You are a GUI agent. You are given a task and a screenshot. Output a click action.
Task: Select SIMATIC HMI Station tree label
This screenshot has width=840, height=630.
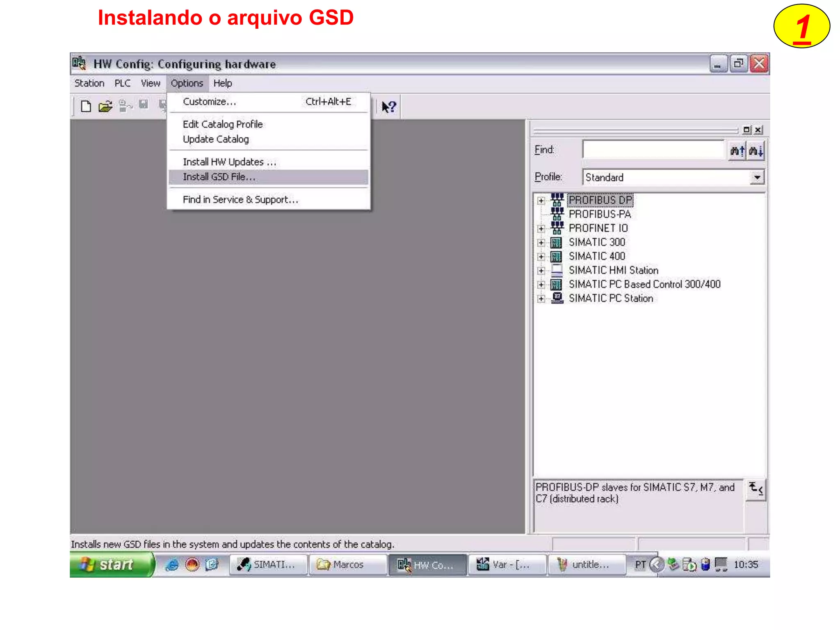tap(614, 270)
